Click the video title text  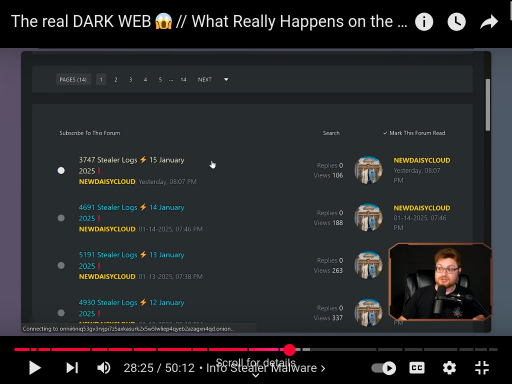point(209,22)
